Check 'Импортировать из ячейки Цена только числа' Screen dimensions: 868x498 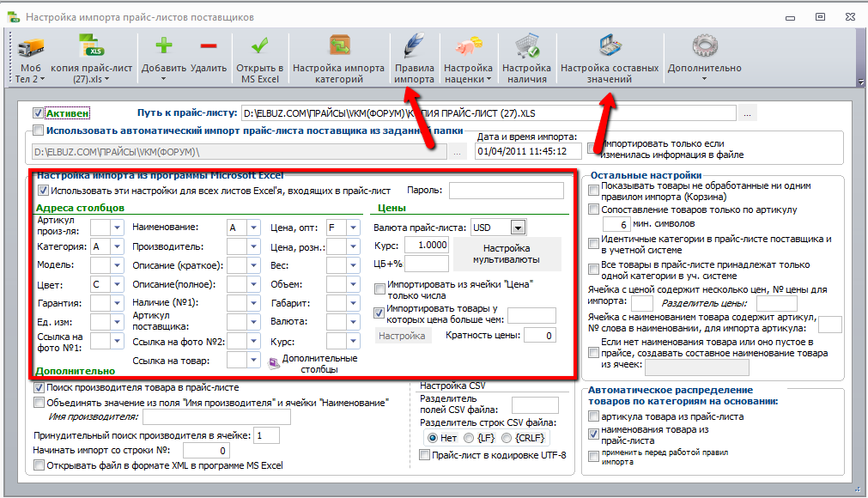pyautogui.click(x=379, y=288)
